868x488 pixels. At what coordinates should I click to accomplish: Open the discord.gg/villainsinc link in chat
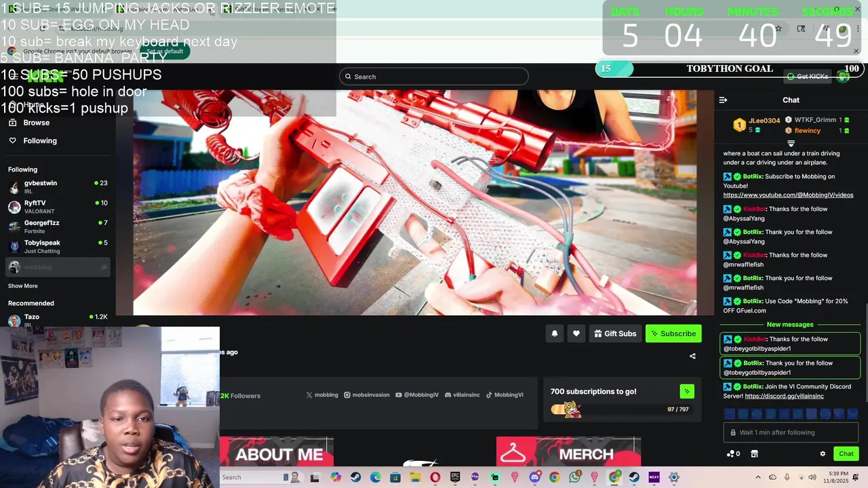pyautogui.click(x=784, y=396)
